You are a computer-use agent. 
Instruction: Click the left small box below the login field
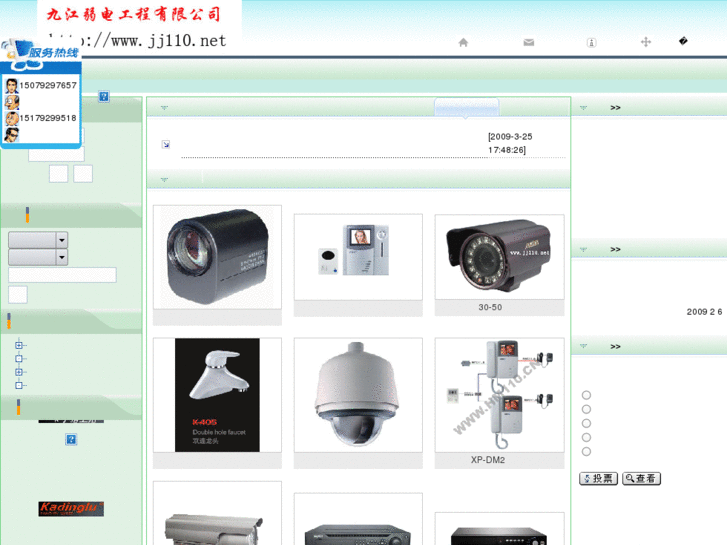pyautogui.click(x=58, y=173)
